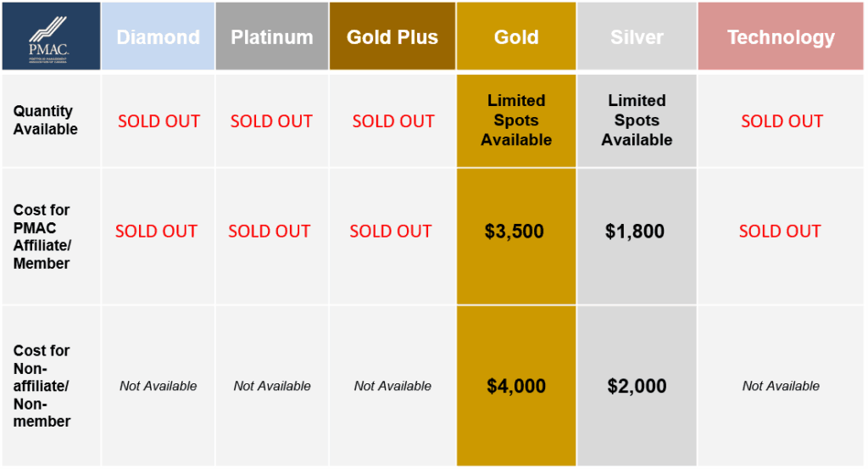Click the Gold Plus header cell
Image resolution: width=868 pixels, height=469 pixels.
click(x=392, y=36)
